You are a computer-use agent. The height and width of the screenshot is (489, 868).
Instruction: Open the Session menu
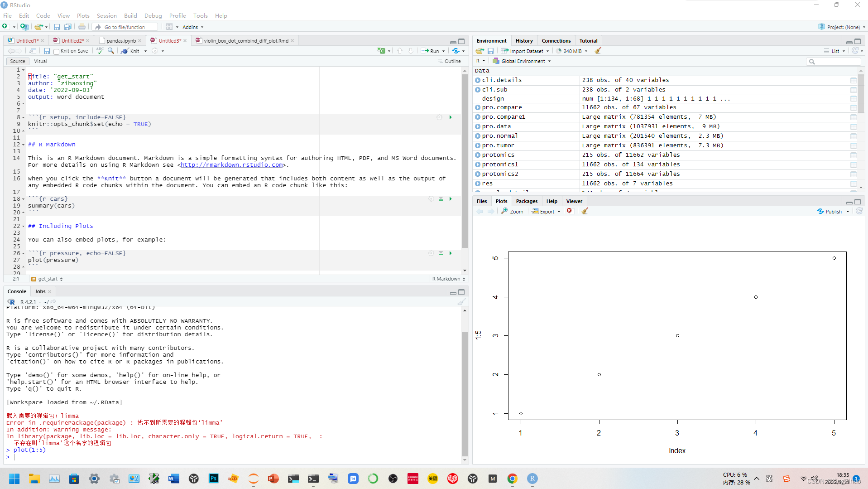tap(106, 15)
